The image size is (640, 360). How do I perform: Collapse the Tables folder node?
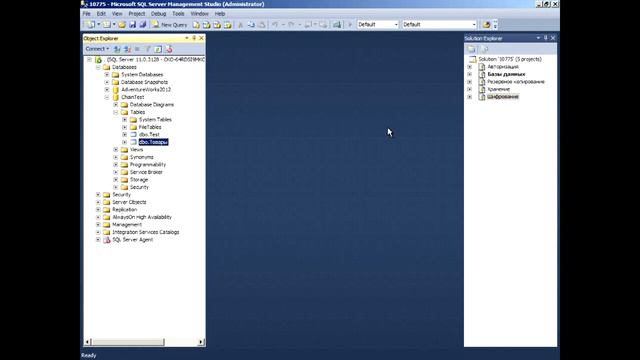[116, 112]
